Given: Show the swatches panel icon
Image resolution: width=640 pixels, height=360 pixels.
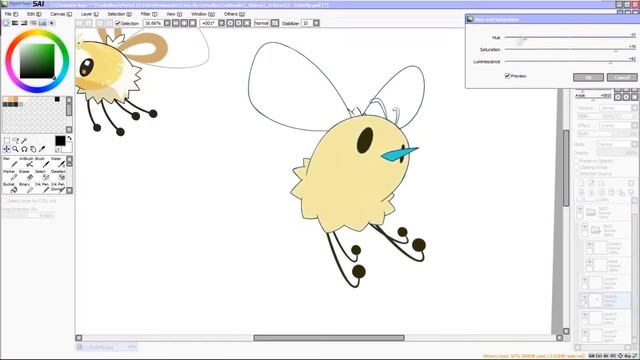Looking at the screenshot, I should 42,23.
